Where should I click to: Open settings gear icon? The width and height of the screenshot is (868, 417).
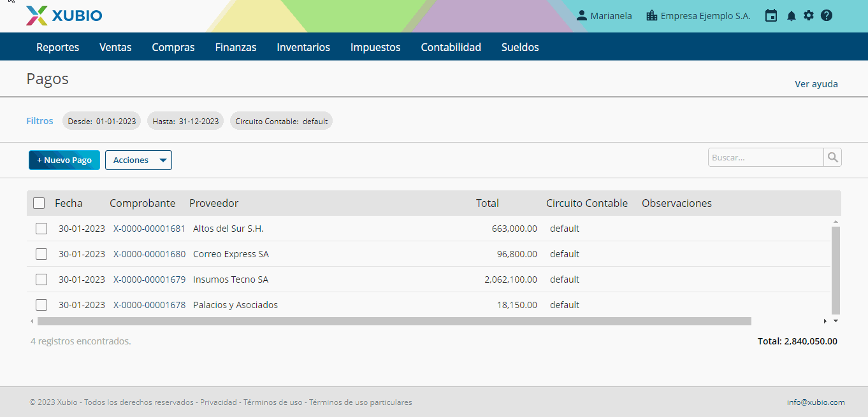click(x=809, y=16)
